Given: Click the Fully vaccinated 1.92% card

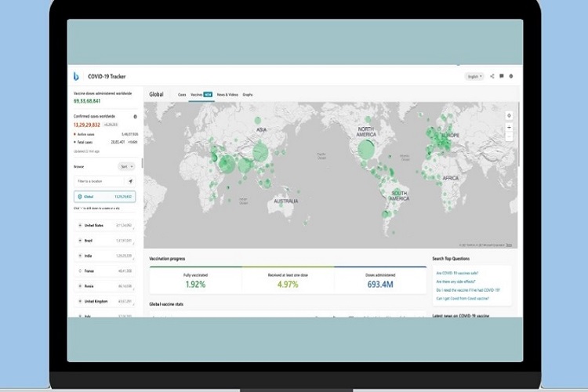Looking at the screenshot, I should (195, 281).
